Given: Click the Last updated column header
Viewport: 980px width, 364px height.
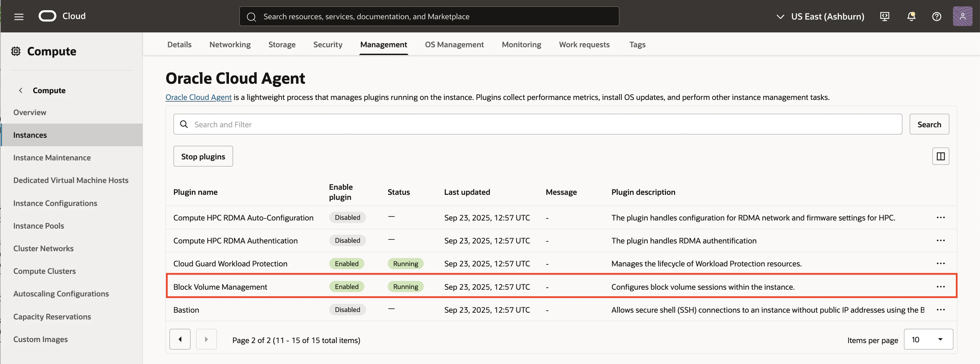Looking at the screenshot, I should click(x=467, y=192).
